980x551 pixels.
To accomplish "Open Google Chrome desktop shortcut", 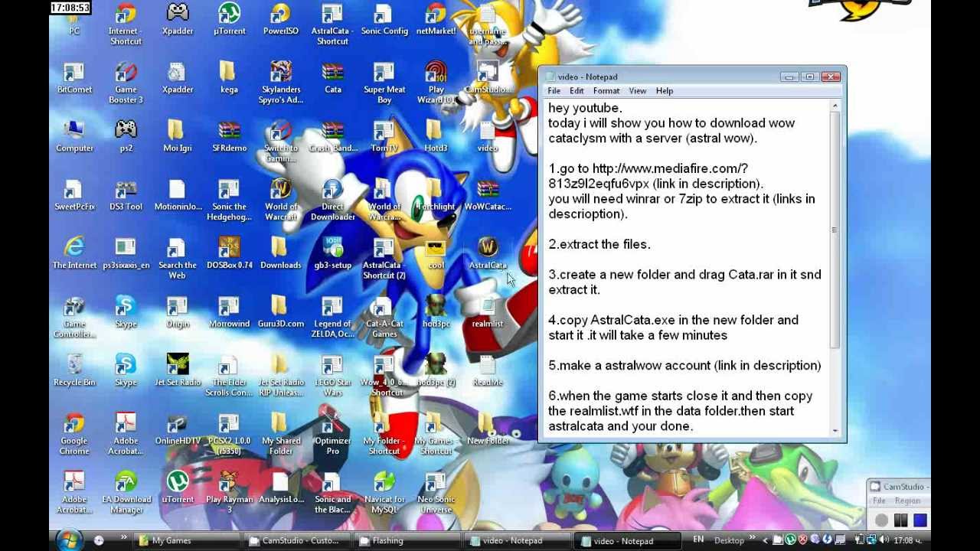I will pyautogui.click(x=74, y=435).
